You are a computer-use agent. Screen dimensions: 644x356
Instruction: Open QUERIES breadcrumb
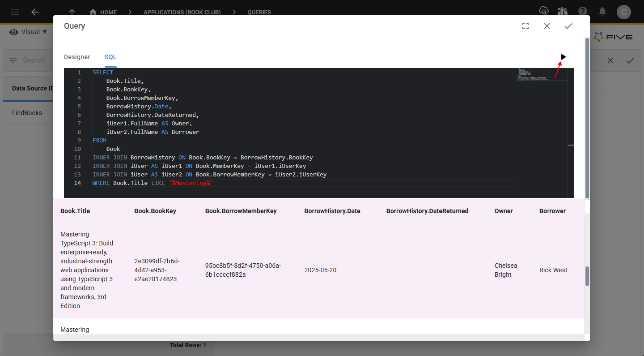click(x=259, y=12)
